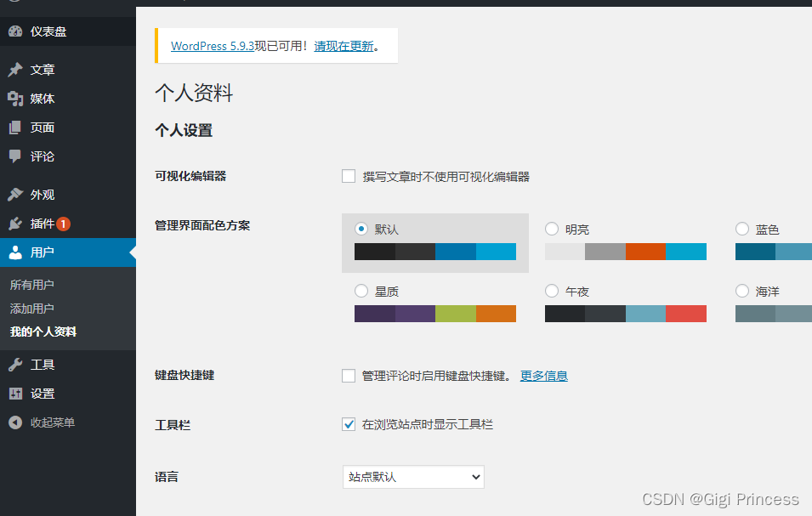Click the 请现在更新 update link
Viewport: 812px width, 516px height.
pos(344,46)
